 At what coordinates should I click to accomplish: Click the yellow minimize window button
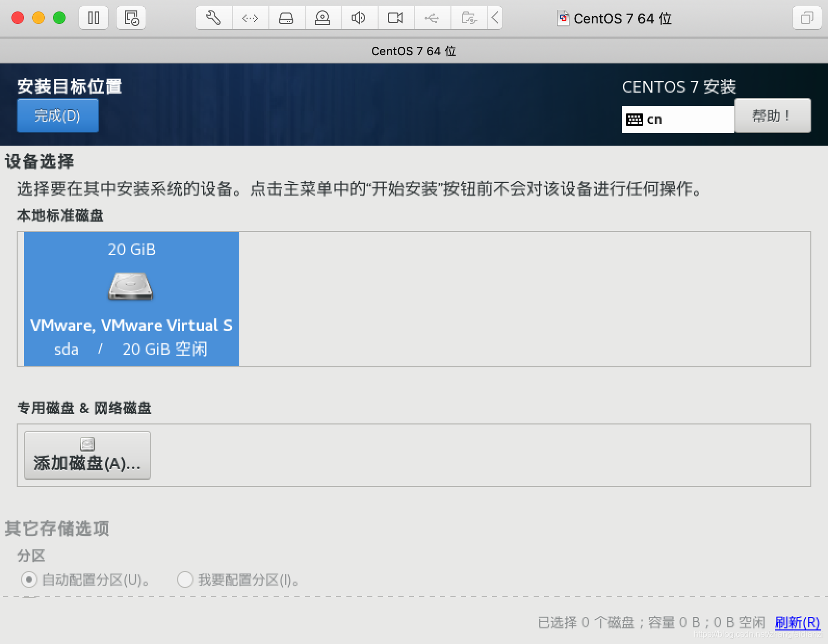click(38, 18)
